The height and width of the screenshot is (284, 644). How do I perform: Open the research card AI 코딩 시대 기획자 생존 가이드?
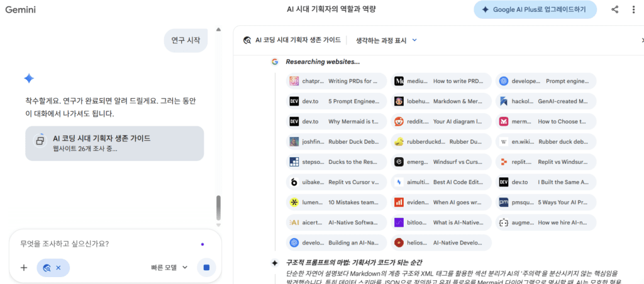[x=114, y=143]
